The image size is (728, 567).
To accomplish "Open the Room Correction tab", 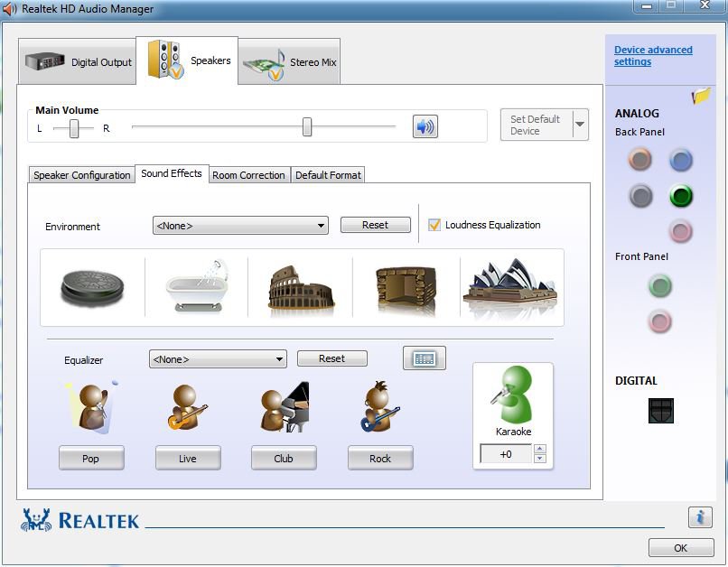I will (249, 175).
